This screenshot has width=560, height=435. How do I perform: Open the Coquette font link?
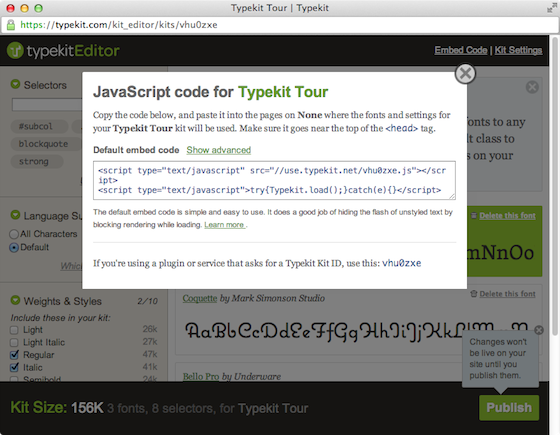click(x=200, y=298)
